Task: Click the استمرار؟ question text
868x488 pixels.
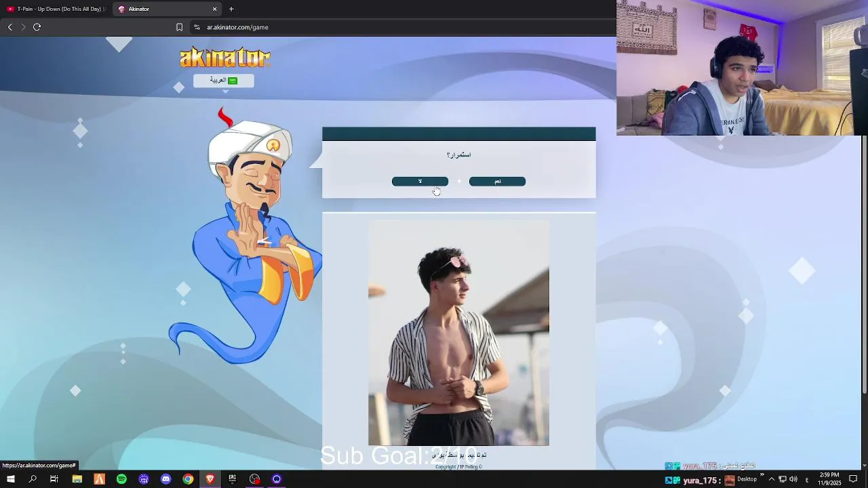Action: [x=459, y=155]
